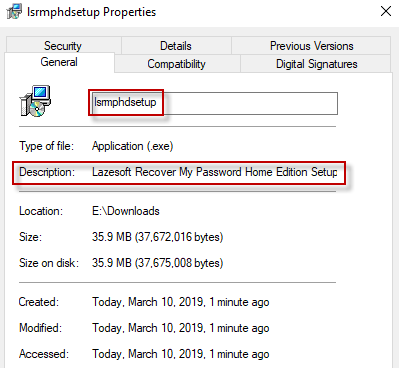Open the Digital Signatures tab
The image size is (399, 368).
[316, 64]
